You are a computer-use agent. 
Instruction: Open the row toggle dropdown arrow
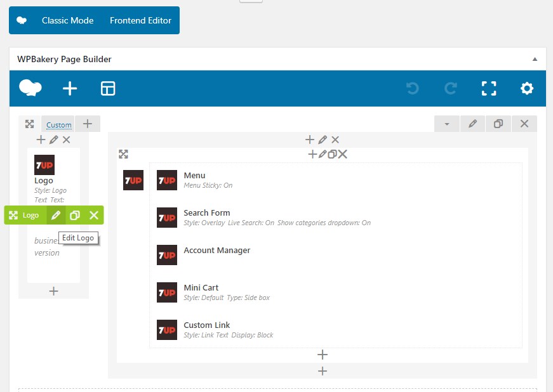tap(447, 124)
